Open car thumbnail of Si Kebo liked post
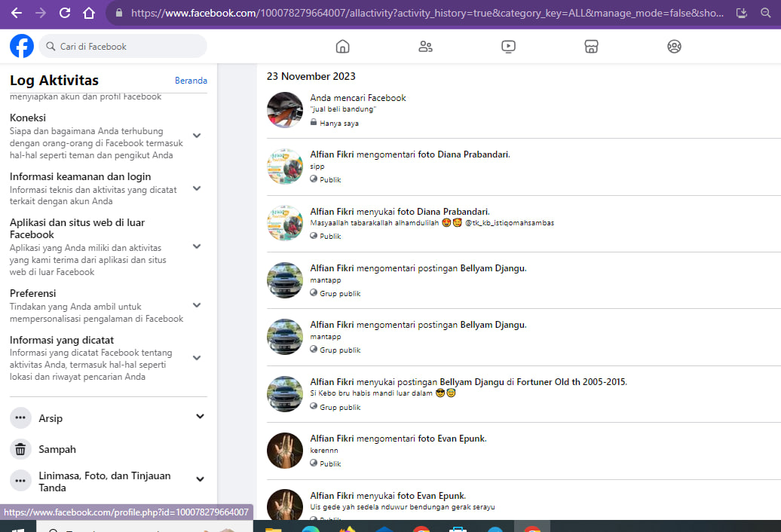This screenshot has height=532, width=781. (285, 394)
